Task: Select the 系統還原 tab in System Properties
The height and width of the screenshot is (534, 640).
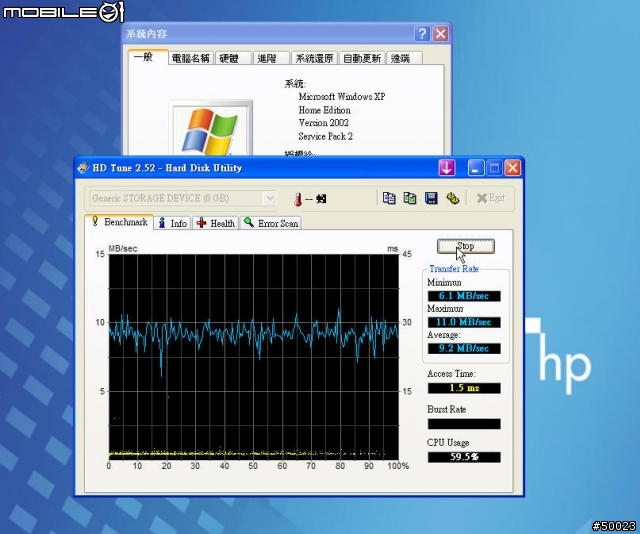Action: [314, 58]
